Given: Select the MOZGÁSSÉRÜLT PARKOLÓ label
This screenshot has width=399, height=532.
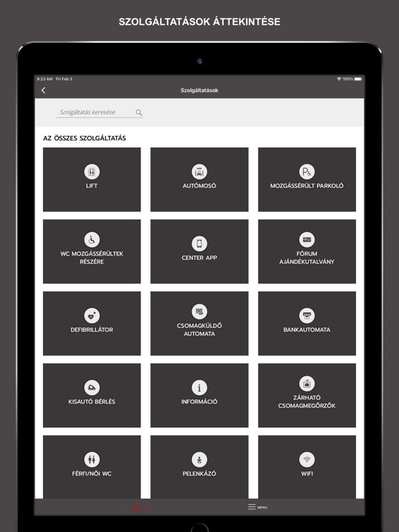Looking at the screenshot, I should pos(307,186).
